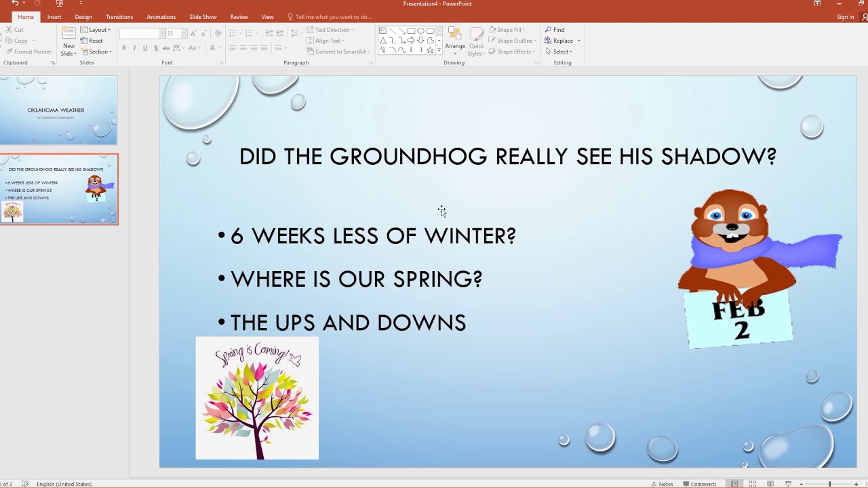Switch to the Transitions tab
The height and width of the screenshot is (488, 868).
pyautogui.click(x=119, y=17)
